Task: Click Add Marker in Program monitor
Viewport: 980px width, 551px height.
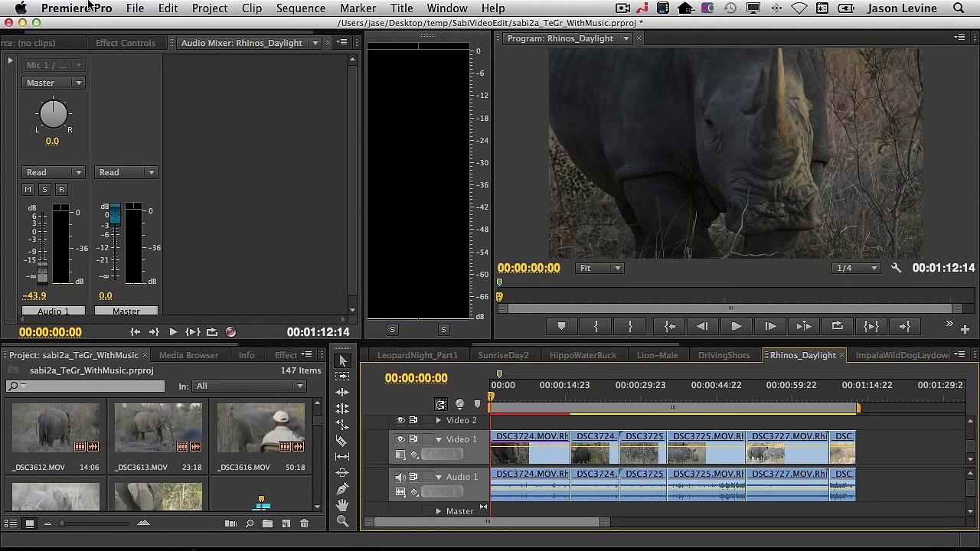Action: click(x=561, y=326)
